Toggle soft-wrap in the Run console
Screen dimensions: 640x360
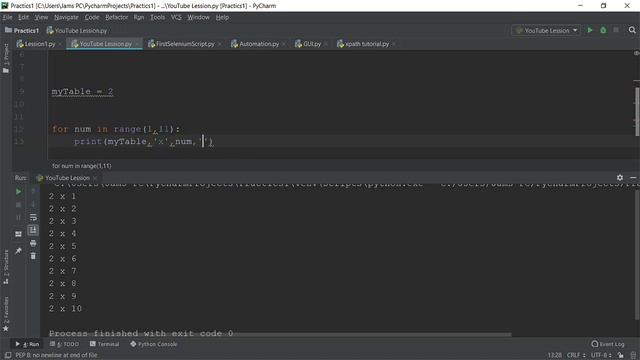[x=33, y=217]
